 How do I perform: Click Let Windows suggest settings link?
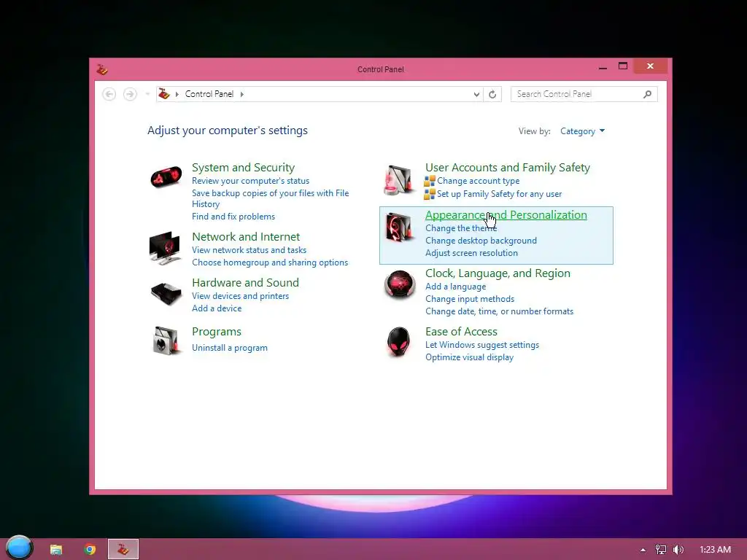(x=482, y=345)
